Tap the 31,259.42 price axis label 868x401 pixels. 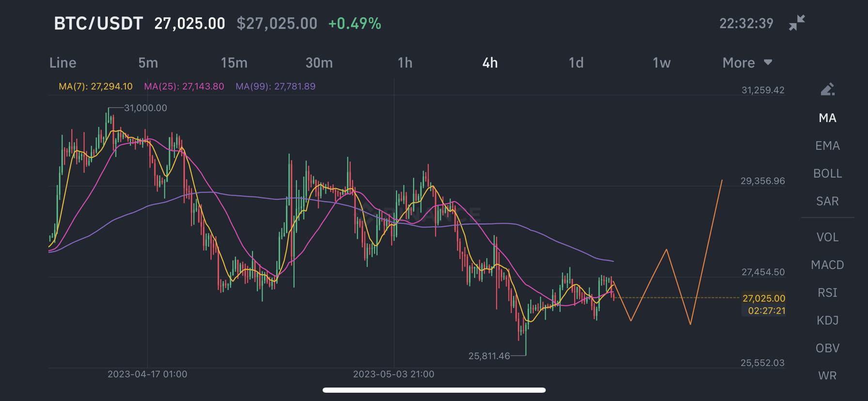click(x=763, y=90)
